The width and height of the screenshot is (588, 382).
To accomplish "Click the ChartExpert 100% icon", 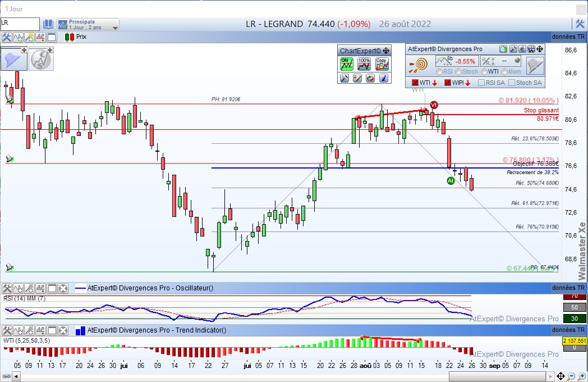I will [364, 64].
